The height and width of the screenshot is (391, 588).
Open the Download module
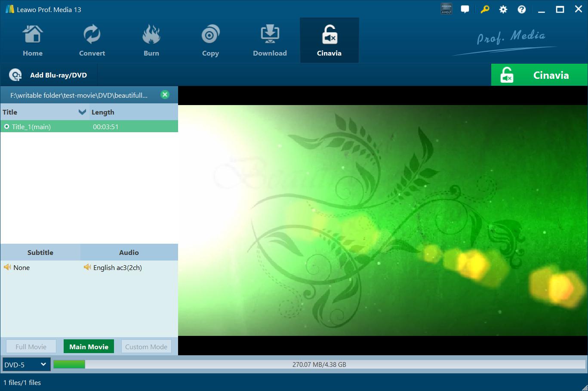pyautogui.click(x=270, y=41)
